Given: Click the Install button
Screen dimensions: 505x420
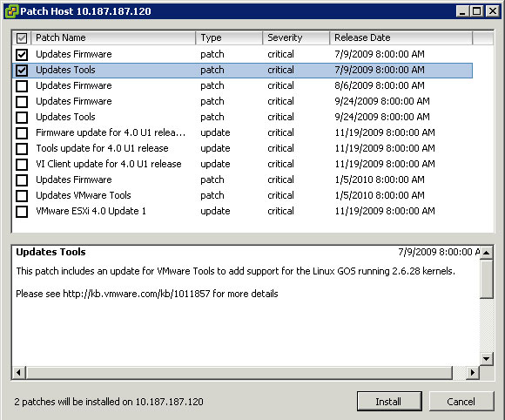Looking at the screenshot, I should (x=389, y=402).
